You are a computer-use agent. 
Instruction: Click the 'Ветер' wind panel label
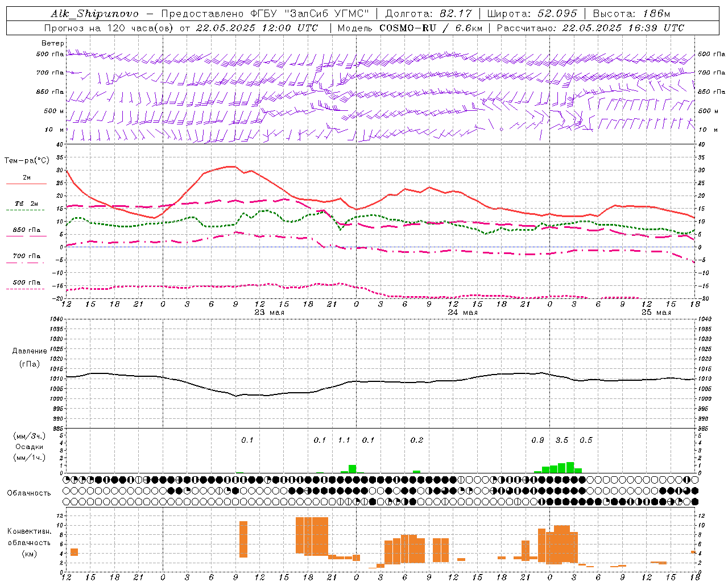point(53,43)
